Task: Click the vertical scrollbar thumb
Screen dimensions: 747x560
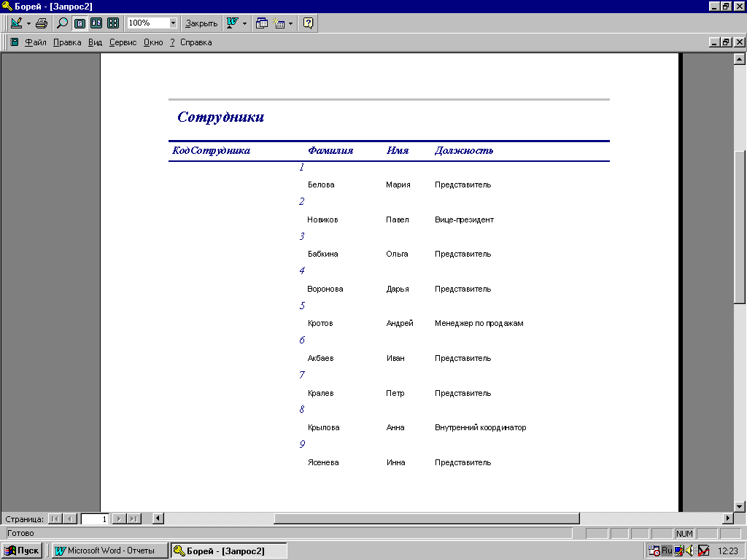Action: (740, 227)
